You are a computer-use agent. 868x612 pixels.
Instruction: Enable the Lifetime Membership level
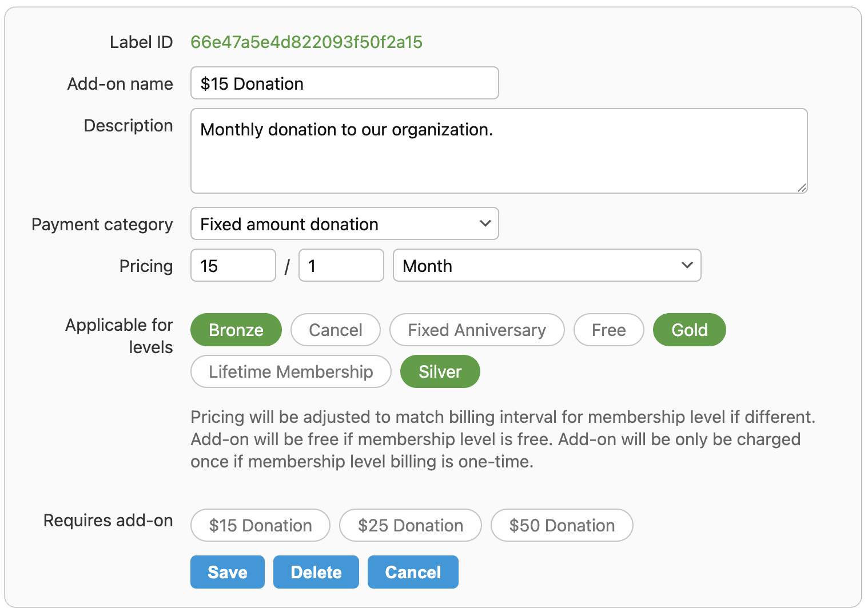[290, 371]
